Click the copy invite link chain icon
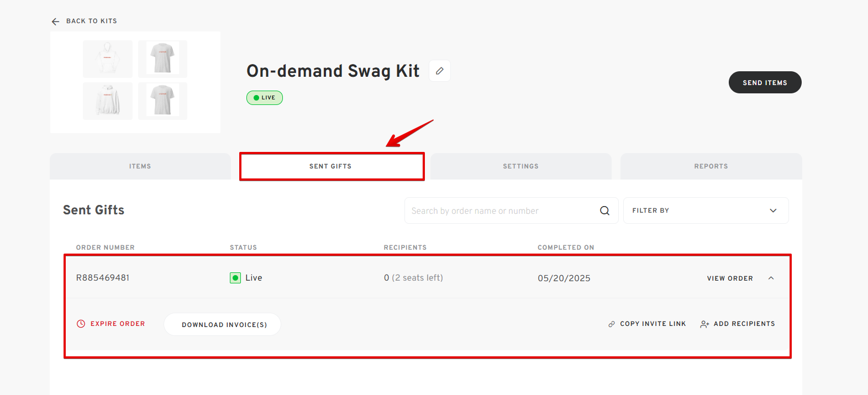Screen dimensions: 868x395 tap(612, 324)
